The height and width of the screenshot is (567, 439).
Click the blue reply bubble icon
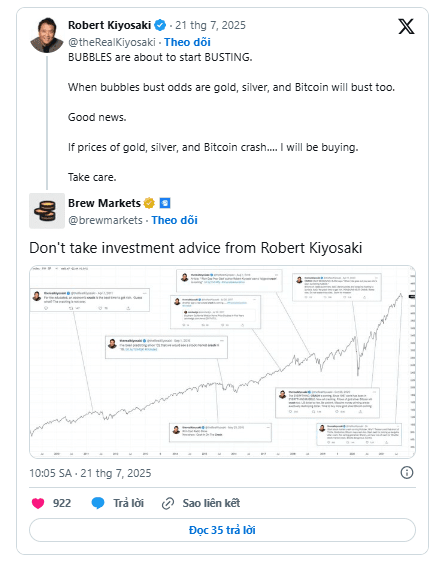[x=98, y=503]
